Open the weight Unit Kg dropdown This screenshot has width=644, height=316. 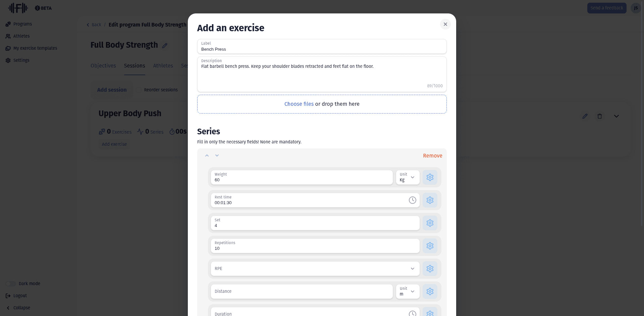click(408, 177)
